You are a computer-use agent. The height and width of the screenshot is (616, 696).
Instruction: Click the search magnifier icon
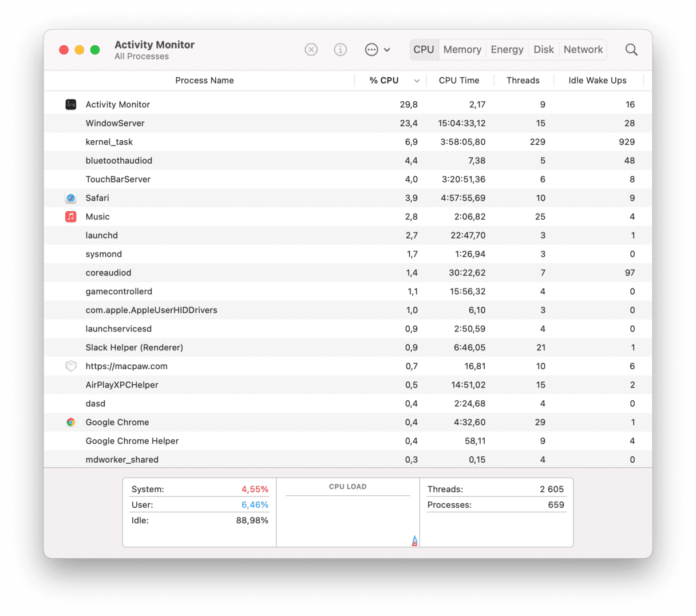[x=631, y=50]
